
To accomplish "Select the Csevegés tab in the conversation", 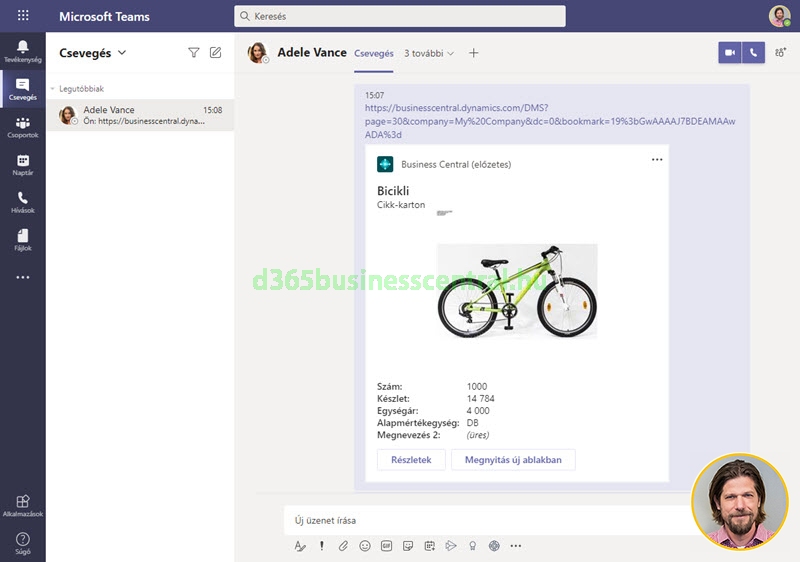I will (x=373, y=53).
